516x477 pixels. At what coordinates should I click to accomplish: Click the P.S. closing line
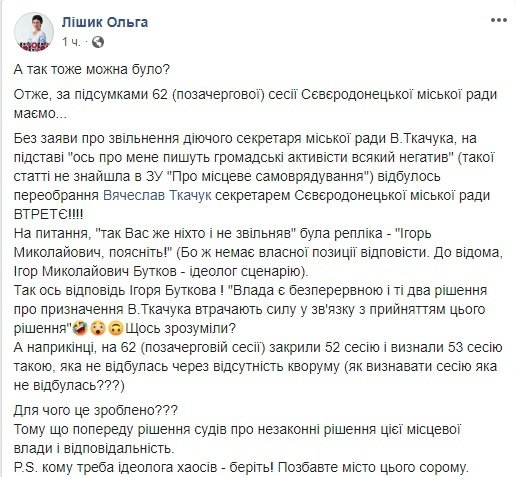coord(241,467)
